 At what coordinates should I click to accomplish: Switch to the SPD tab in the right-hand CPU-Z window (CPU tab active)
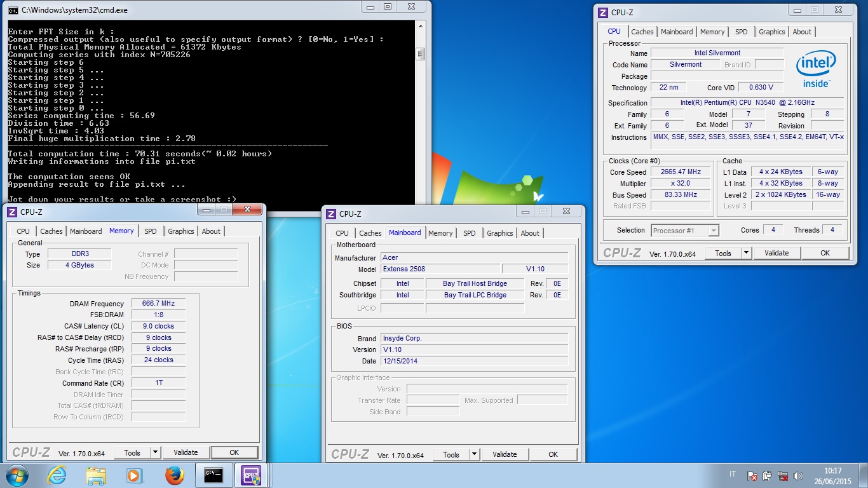(x=742, y=32)
